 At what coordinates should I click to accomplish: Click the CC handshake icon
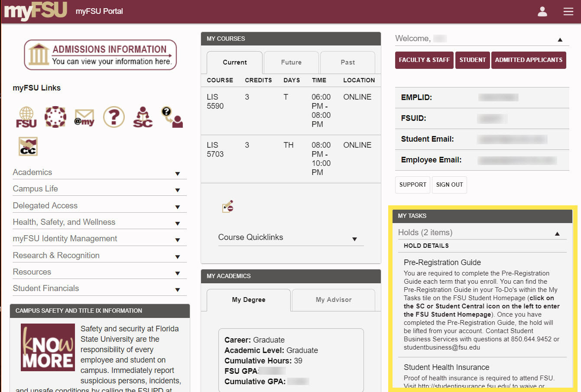point(28,146)
